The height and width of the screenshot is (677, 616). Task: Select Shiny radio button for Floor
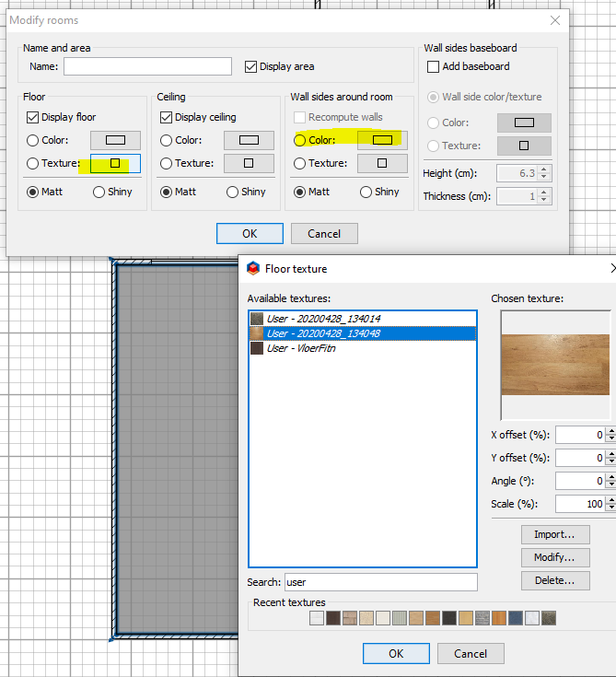pyautogui.click(x=99, y=192)
